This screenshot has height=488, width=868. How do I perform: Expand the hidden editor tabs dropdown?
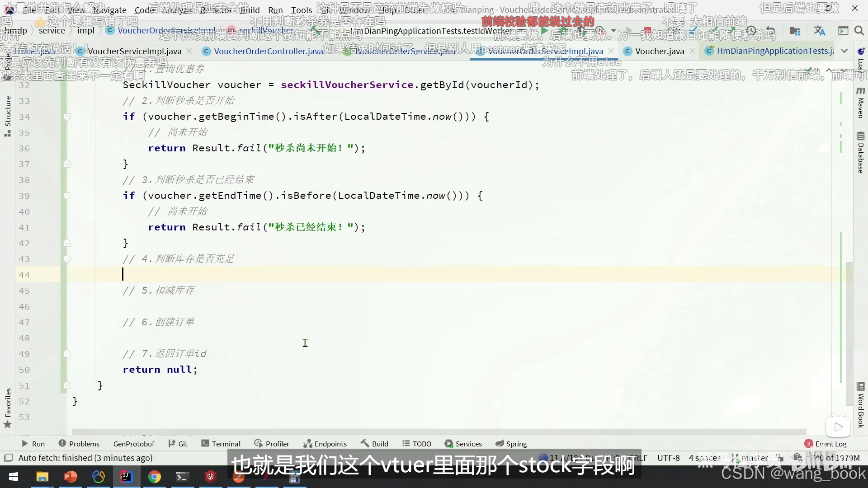(x=844, y=51)
